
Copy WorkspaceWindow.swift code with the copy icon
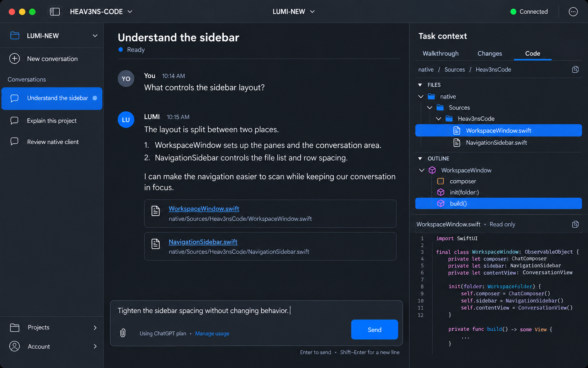pos(575,224)
